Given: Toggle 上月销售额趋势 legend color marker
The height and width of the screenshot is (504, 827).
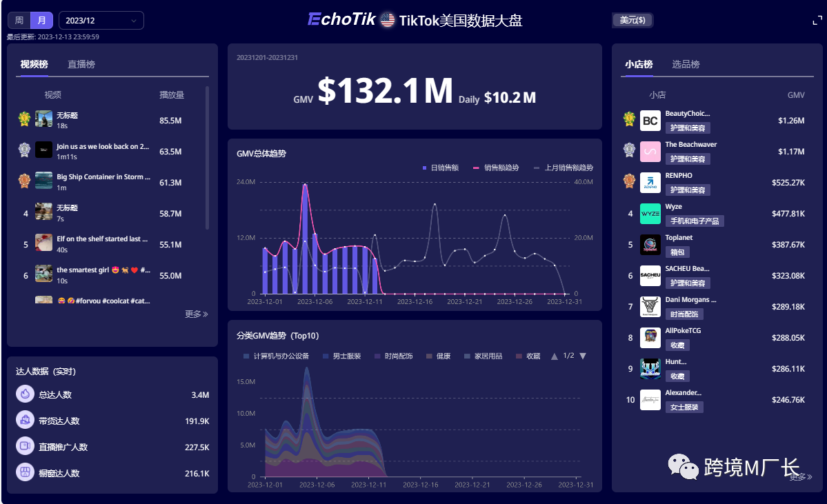Looking at the screenshot, I should [537, 168].
